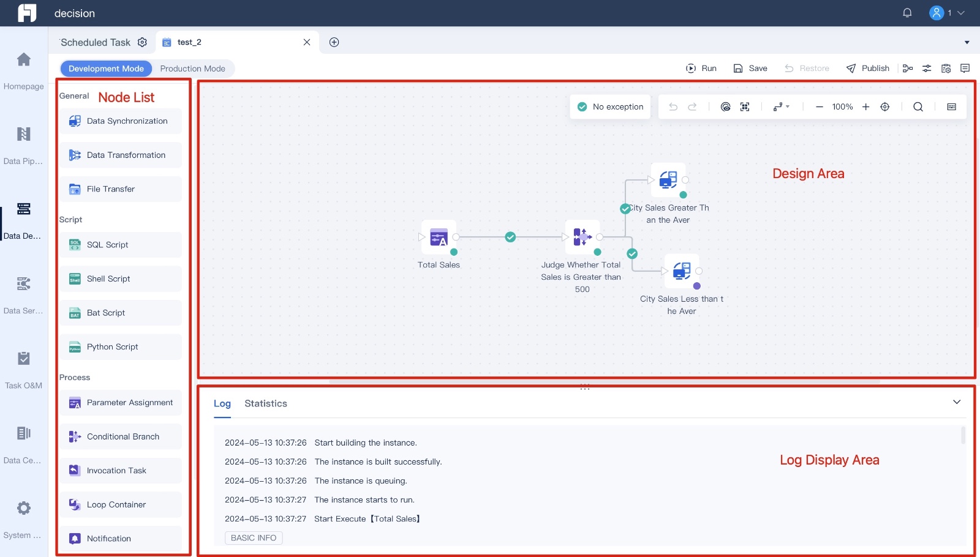Viewport: 980px width, 557px height.
Task: Open Data Center in the sidebar
Action: [23, 433]
